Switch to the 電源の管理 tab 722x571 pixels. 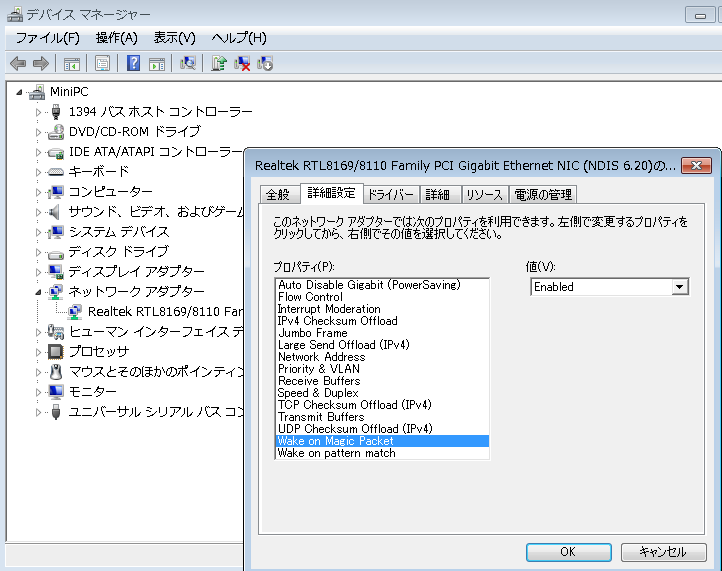tap(543, 194)
